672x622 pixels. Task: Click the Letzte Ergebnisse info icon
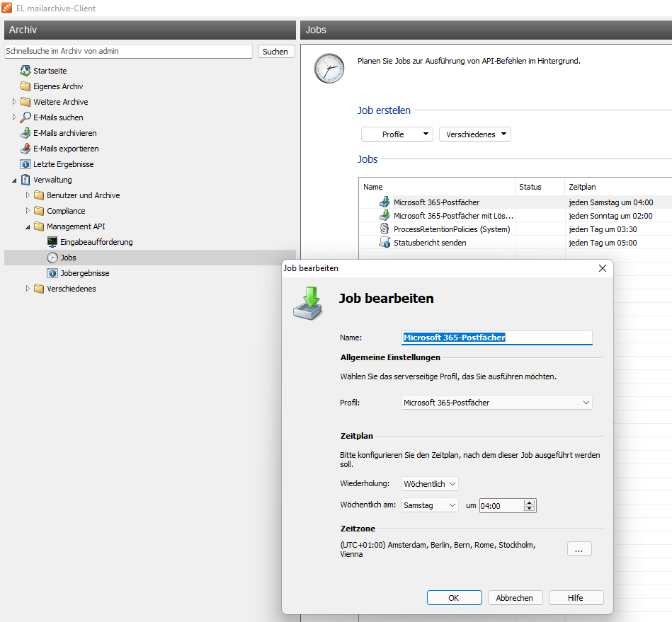tap(25, 164)
